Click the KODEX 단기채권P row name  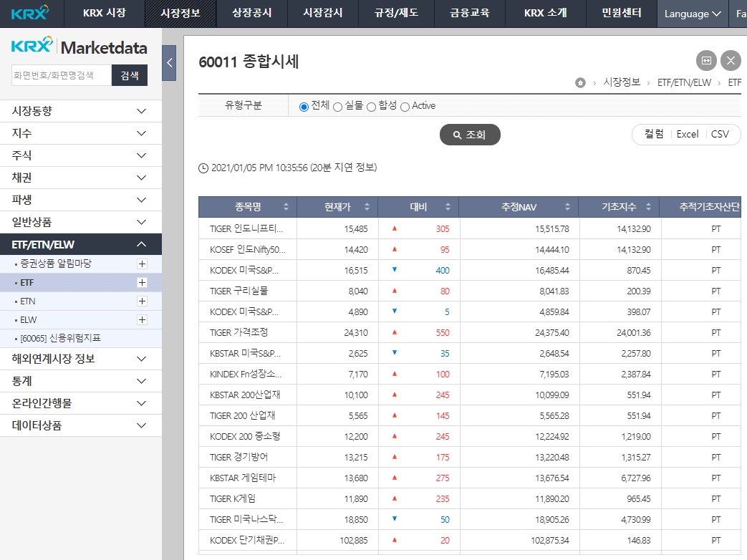point(247,540)
